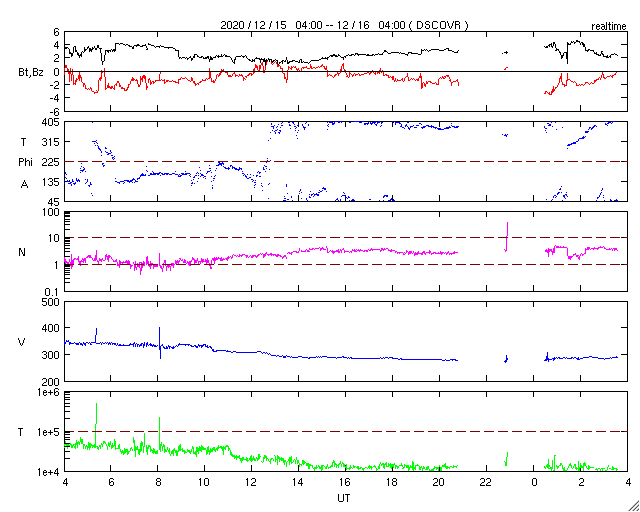Click the resize grip in the window corner
The width and height of the screenshot is (640, 512).
(x=633, y=505)
